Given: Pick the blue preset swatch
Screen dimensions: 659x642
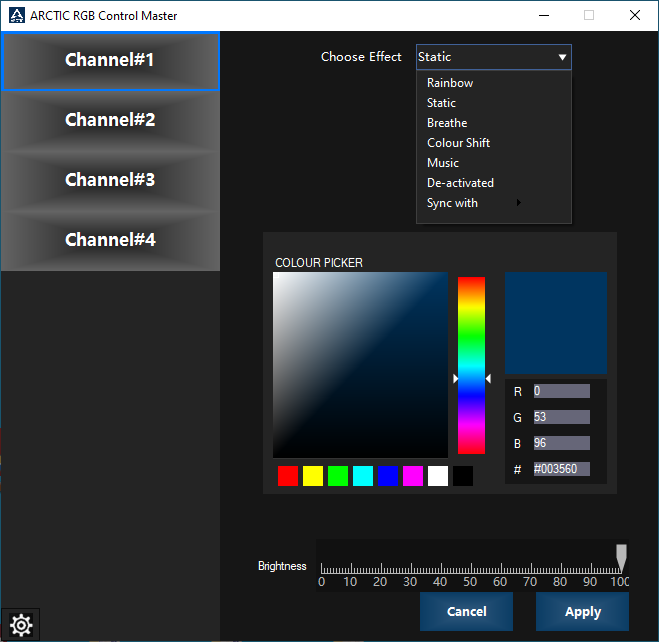Looking at the screenshot, I should pyautogui.click(x=388, y=476).
